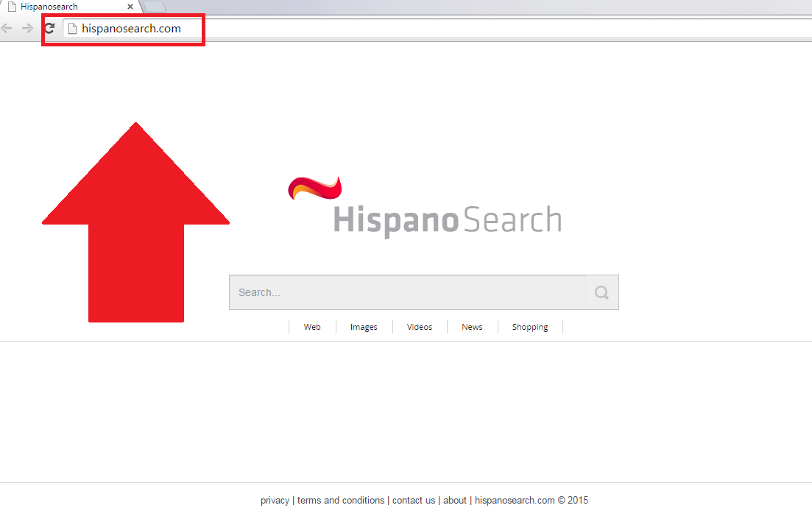Select the Videos search category

pos(420,327)
